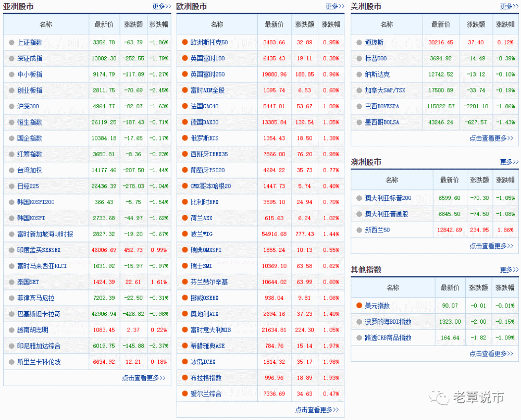The height and width of the screenshot is (420, 521).
Task: Click the orange dot beside 冰岛ICEX
Action: click(x=185, y=362)
